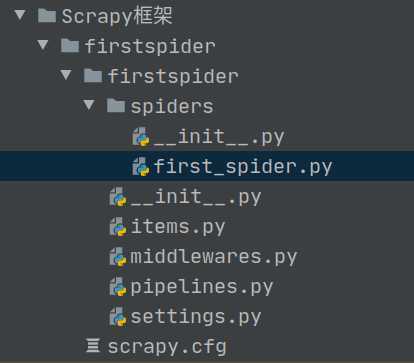Click config file icon beside scrapy.cfg
Screen dimensions: 414x363
(92, 345)
